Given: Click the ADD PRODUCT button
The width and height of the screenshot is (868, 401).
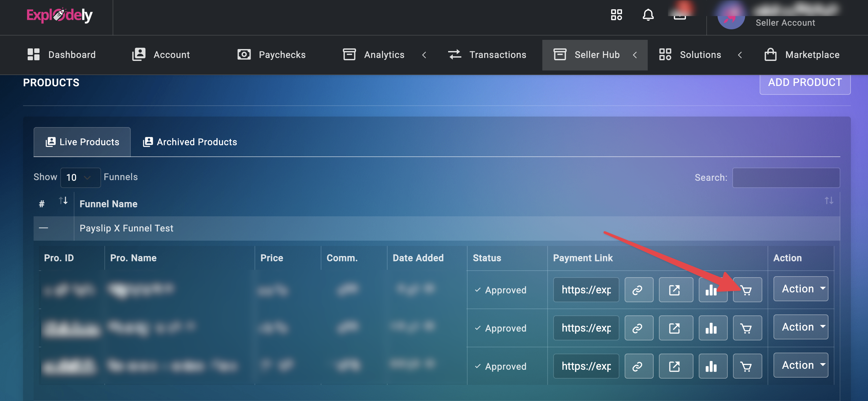Looking at the screenshot, I should pyautogui.click(x=804, y=83).
